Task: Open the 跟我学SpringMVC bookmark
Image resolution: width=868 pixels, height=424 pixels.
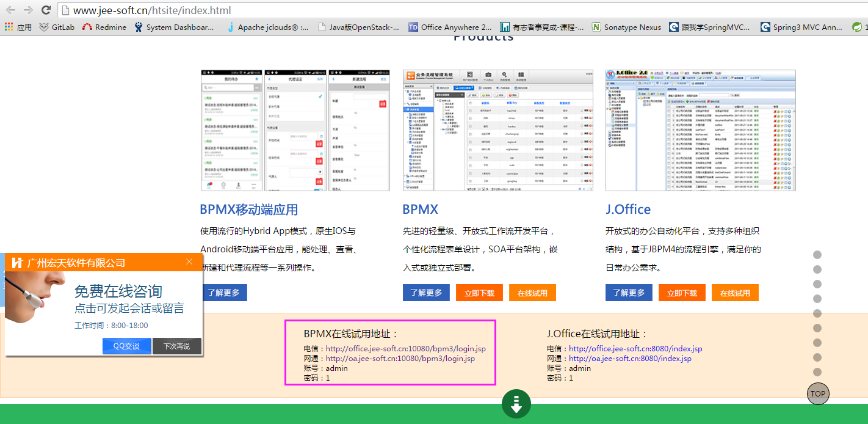Action: coord(710,27)
